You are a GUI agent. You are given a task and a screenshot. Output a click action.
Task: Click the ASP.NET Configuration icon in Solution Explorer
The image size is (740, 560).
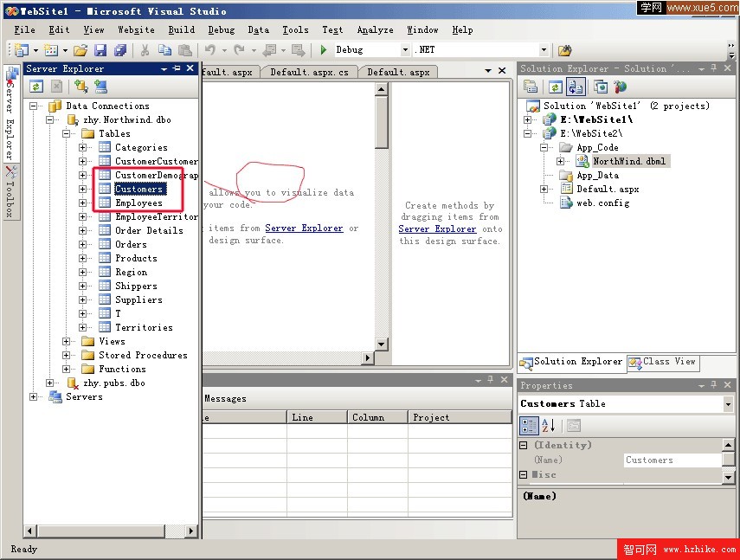coord(620,87)
